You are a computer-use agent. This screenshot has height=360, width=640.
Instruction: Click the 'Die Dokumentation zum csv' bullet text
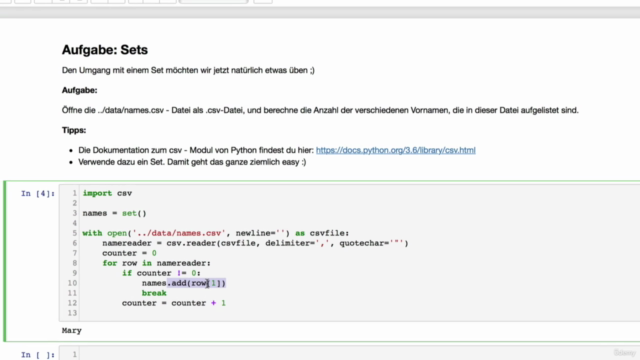click(x=196, y=150)
